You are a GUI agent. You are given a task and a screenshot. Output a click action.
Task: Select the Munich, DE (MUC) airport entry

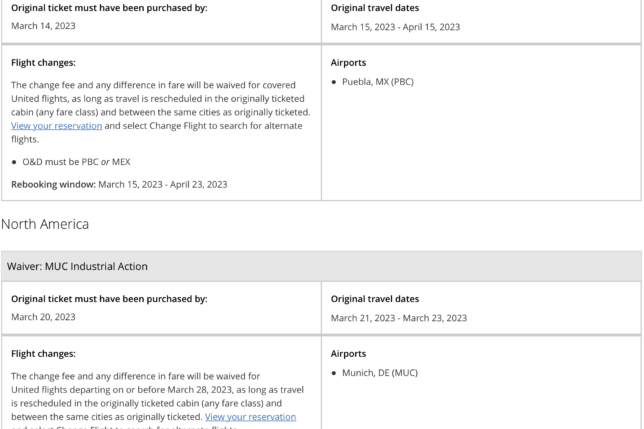(x=379, y=373)
